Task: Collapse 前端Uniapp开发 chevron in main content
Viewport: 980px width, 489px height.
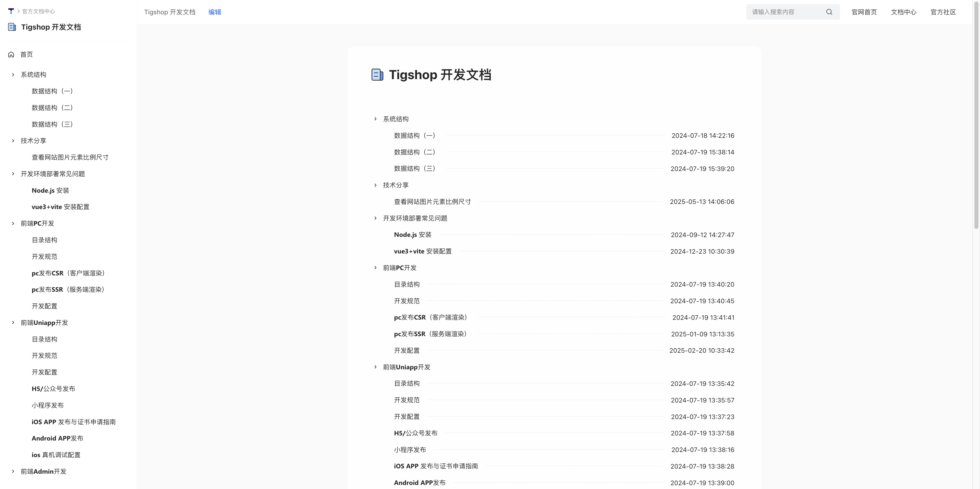Action: tap(375, 367)
